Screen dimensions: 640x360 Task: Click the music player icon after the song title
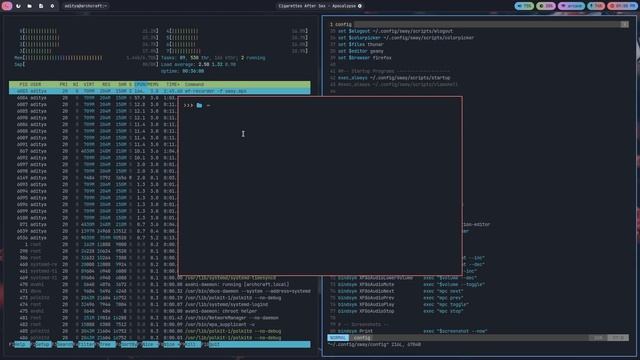[360, 6]
